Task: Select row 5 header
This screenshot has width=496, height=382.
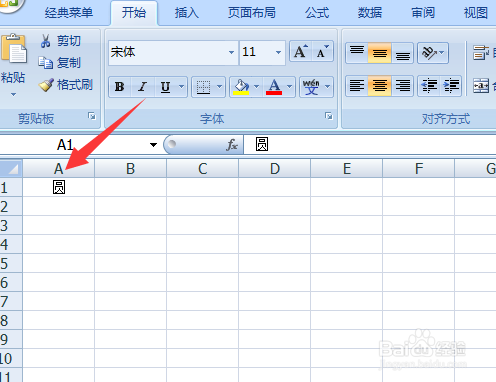Action: pyautogui.click(x=11, y=263)
